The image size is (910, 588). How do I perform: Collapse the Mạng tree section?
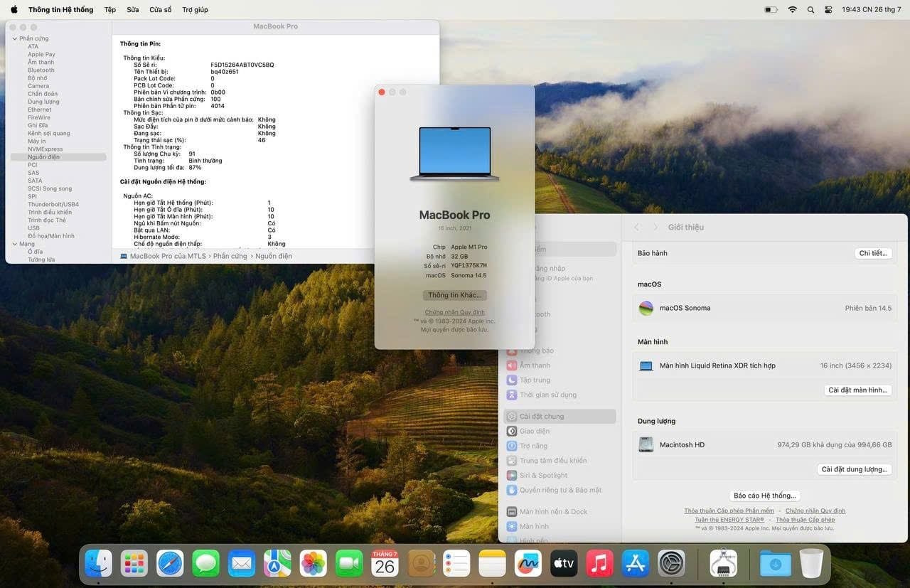tap(14, 244)
